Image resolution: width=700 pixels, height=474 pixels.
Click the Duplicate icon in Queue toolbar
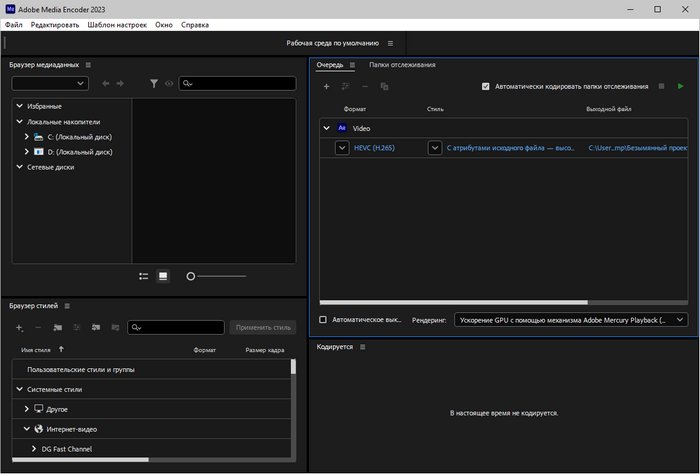384,86
